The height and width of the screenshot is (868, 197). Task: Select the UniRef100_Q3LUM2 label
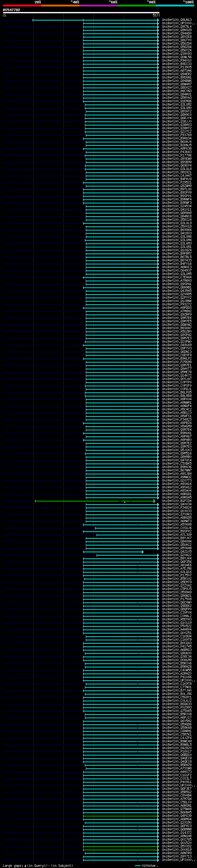(x=176, y=104)
